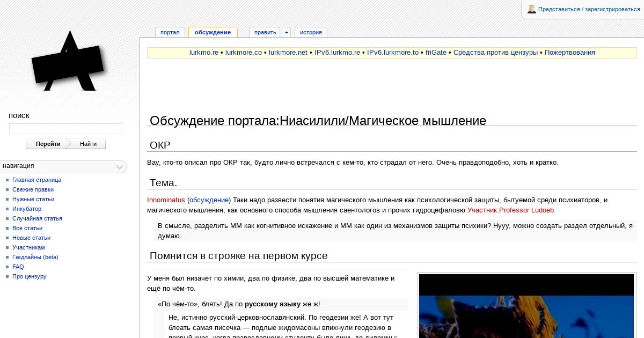Open the править tab

pos(265,32)
